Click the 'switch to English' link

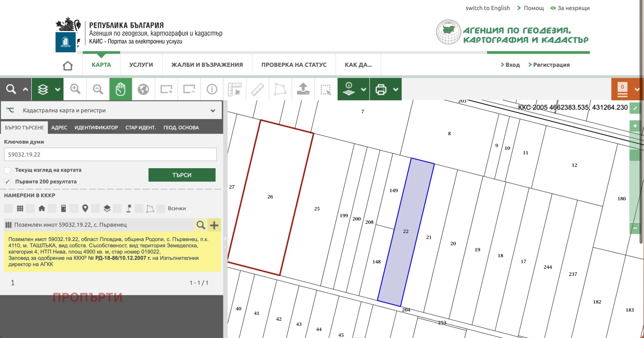pyautogui.click(x=487, y=8)
